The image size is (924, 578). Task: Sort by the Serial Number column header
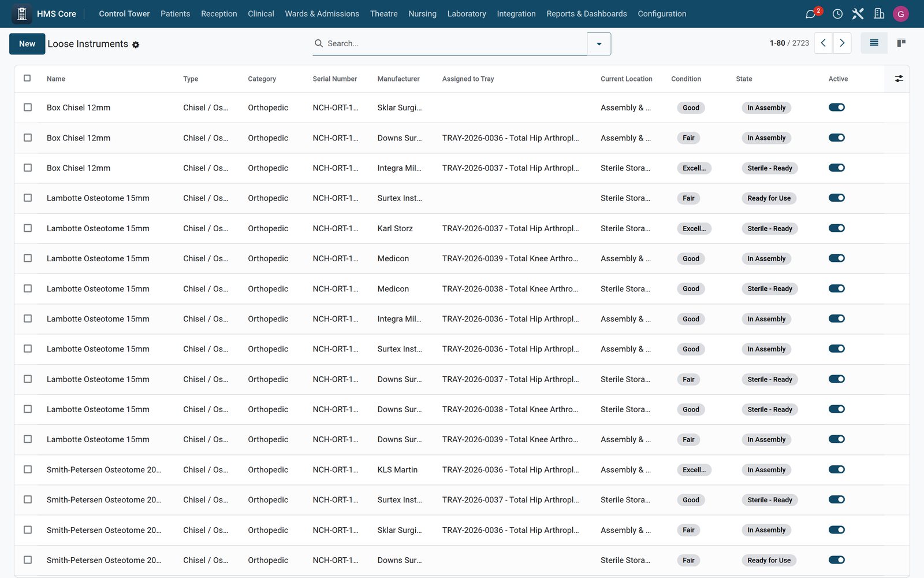(x=335, y=79)
